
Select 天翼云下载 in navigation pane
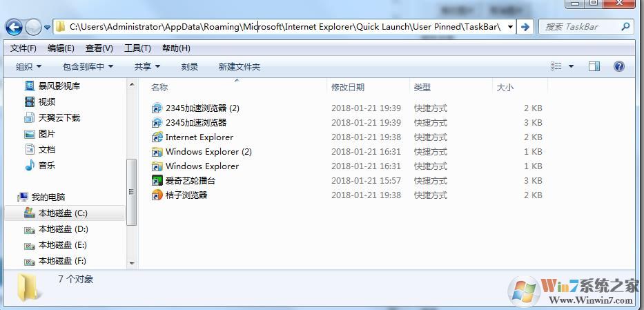59,118
